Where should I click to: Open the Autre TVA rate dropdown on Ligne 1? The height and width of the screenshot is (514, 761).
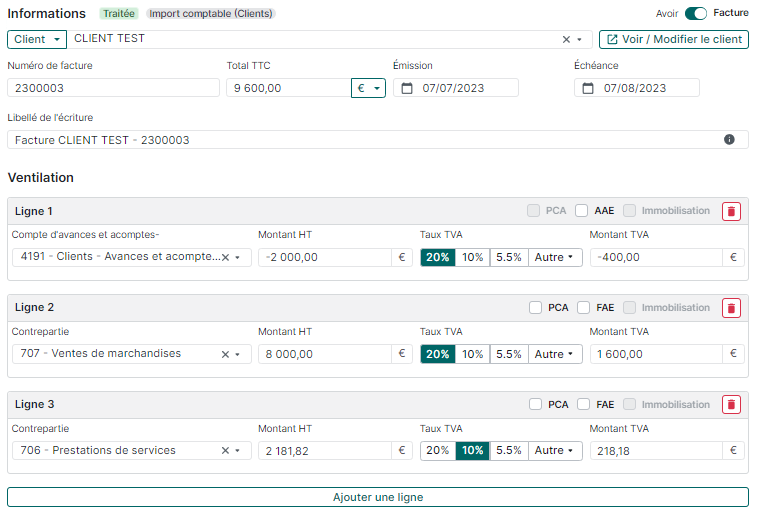pyautogui.click(x=555, y=257)
